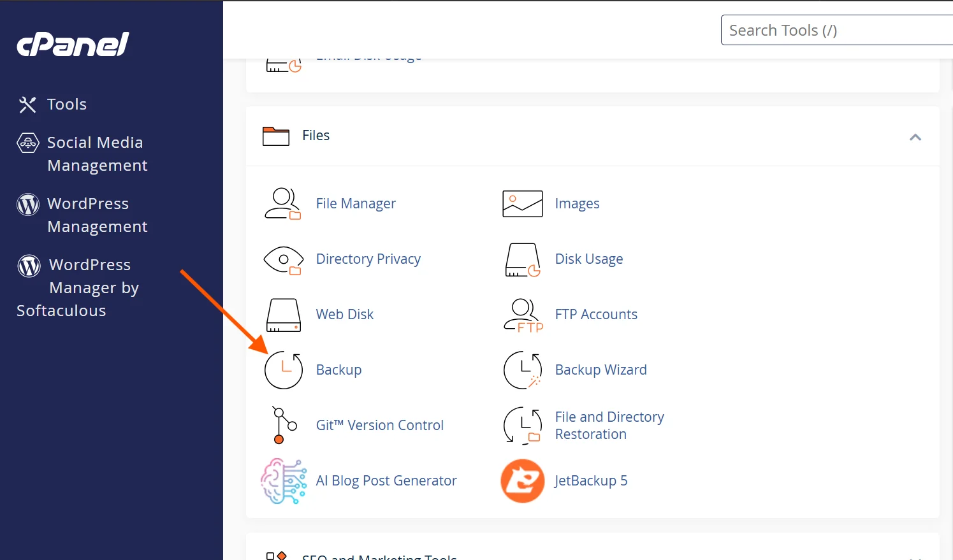This screenshot has width=953, height=560.
Task: Open the File Manager icon
Action: click(x=282, y=203)
